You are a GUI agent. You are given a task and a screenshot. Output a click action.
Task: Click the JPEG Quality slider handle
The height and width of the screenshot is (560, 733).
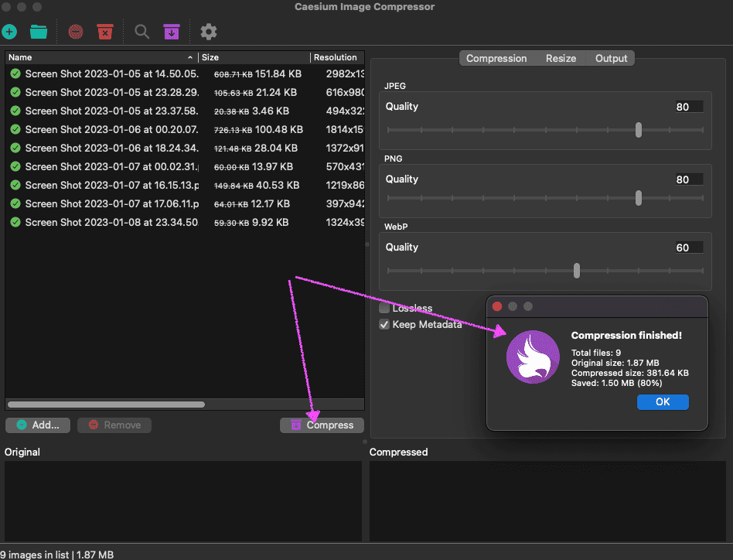(638, 130)
